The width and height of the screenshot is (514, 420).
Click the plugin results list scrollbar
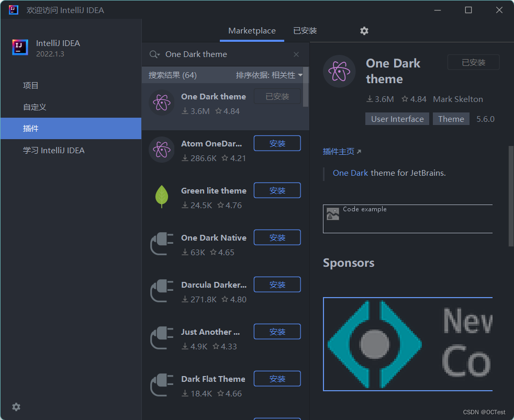306,87
